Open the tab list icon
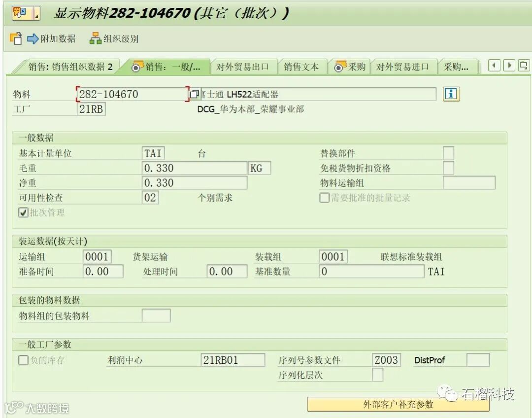Viewport: 532px width, 418px height. (524, 65)
